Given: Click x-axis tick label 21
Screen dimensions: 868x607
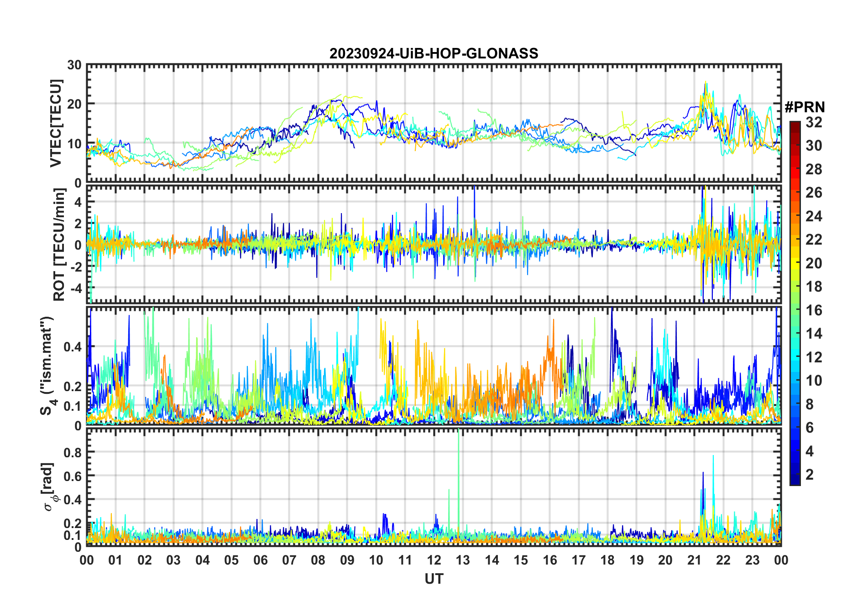Looking at the screenshot, I should [694, 560].
